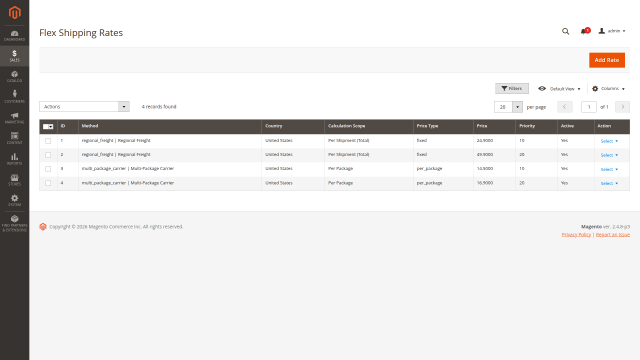Open the Customers sidebar menu
The image size is (640, 360).
[14, 97]
